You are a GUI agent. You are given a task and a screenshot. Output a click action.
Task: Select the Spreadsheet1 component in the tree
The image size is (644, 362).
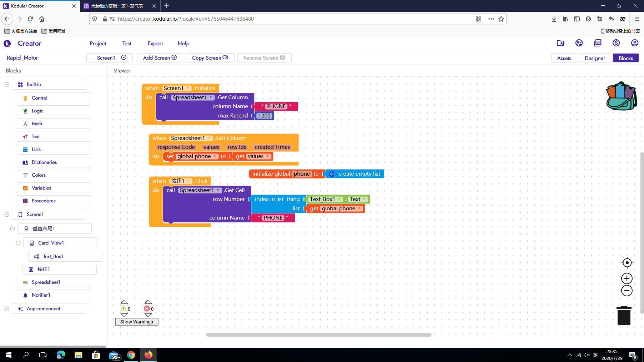[x=54, y=282]
